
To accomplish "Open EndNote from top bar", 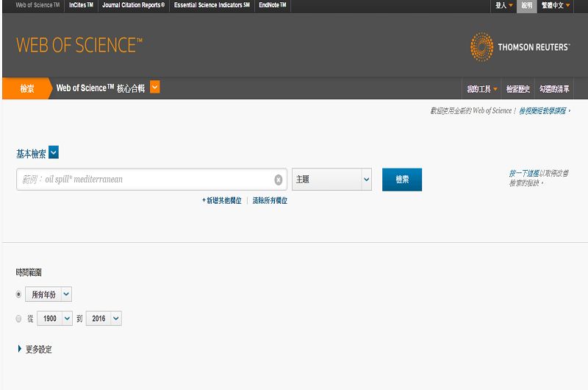I will click(273, 5).
